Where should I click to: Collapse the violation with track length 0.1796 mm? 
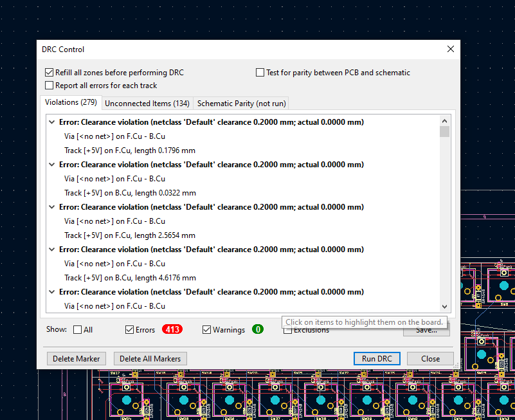[52, 122]
